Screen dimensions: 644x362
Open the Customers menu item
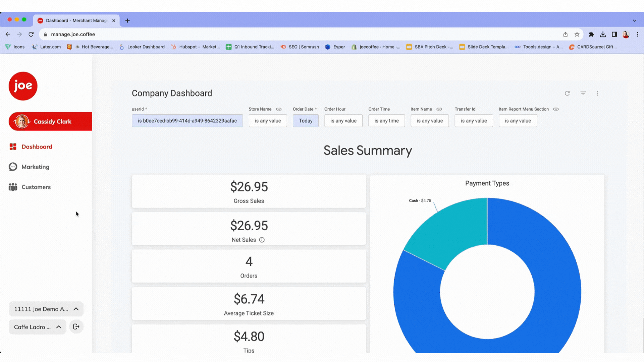click(x=30, y=187)
